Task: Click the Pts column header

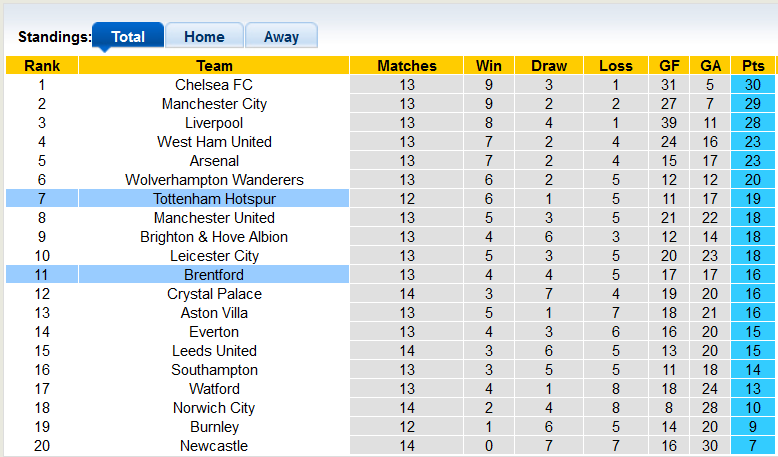Action: click(753, 66)
